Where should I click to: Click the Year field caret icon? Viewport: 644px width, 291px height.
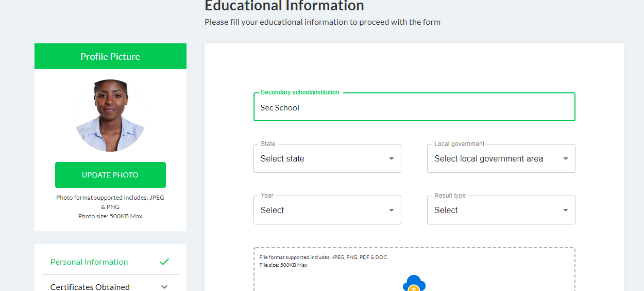391,210
